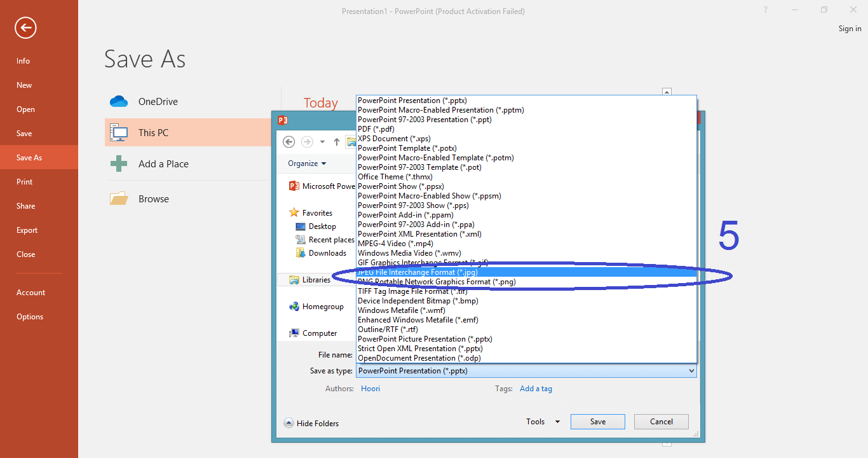Image resolution: width=868 pixels, height=458 pixels.
Task: Open the Downloads folder in Favorites
Action: click(327, 253)
